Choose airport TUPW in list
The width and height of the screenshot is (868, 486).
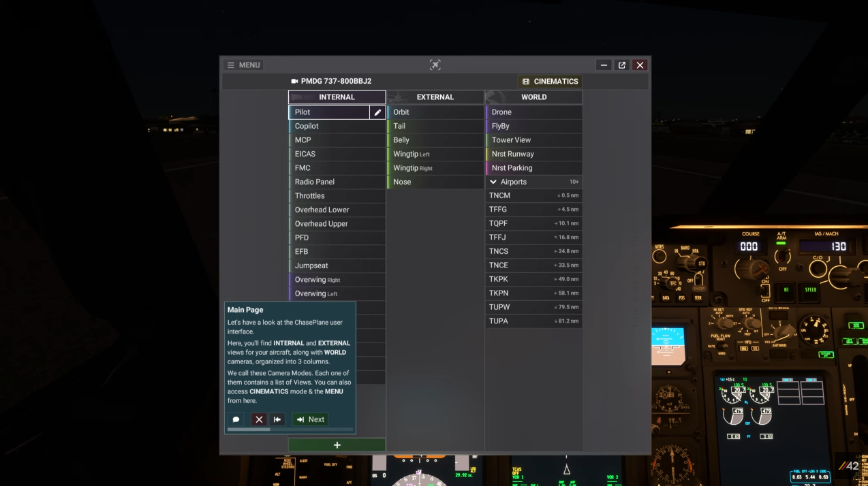click(x=534, y=307)
